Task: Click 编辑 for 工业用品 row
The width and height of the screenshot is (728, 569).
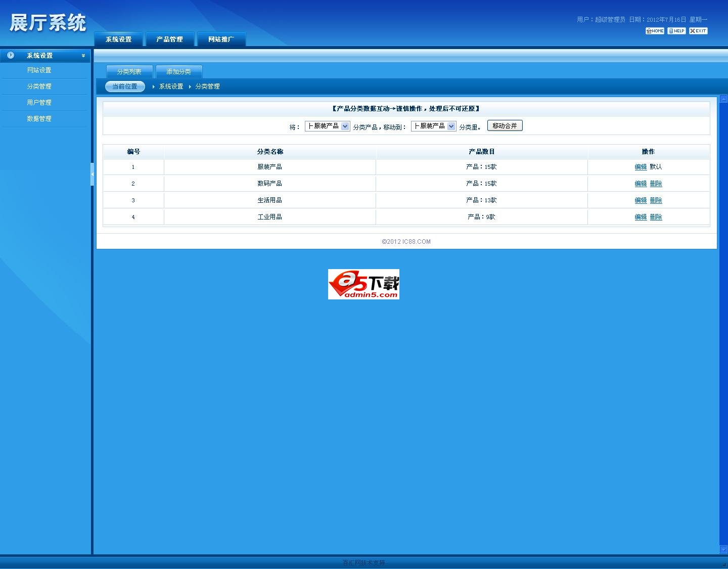Action: click(641, 217)
